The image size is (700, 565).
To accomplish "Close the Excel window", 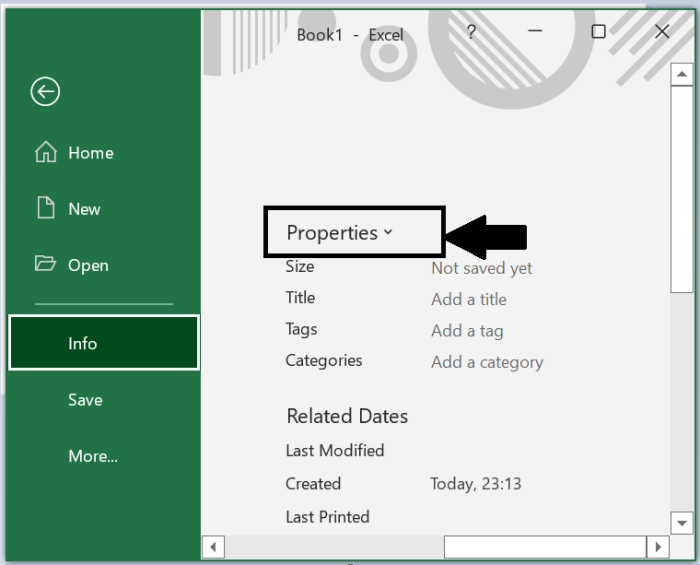I will 662,32.
